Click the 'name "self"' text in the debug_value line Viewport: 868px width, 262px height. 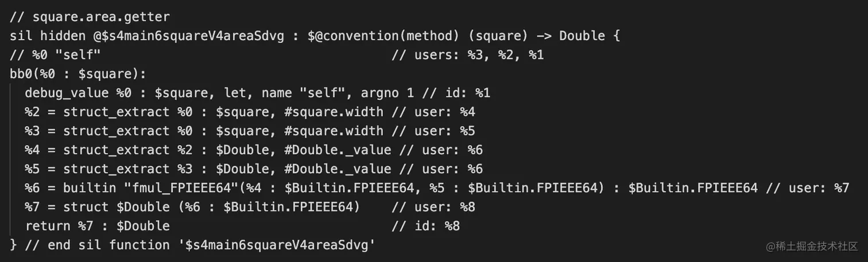point(300,93)
